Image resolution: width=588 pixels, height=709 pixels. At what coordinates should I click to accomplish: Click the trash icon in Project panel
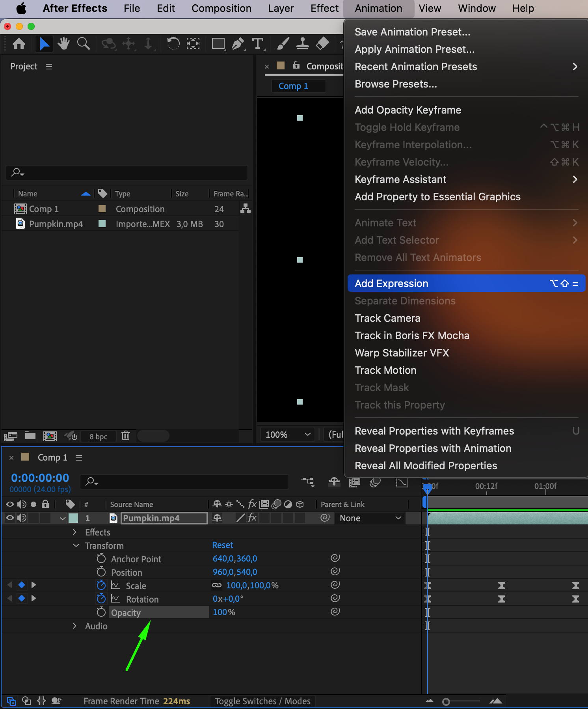pyautogui.click(x=126, y=436)
